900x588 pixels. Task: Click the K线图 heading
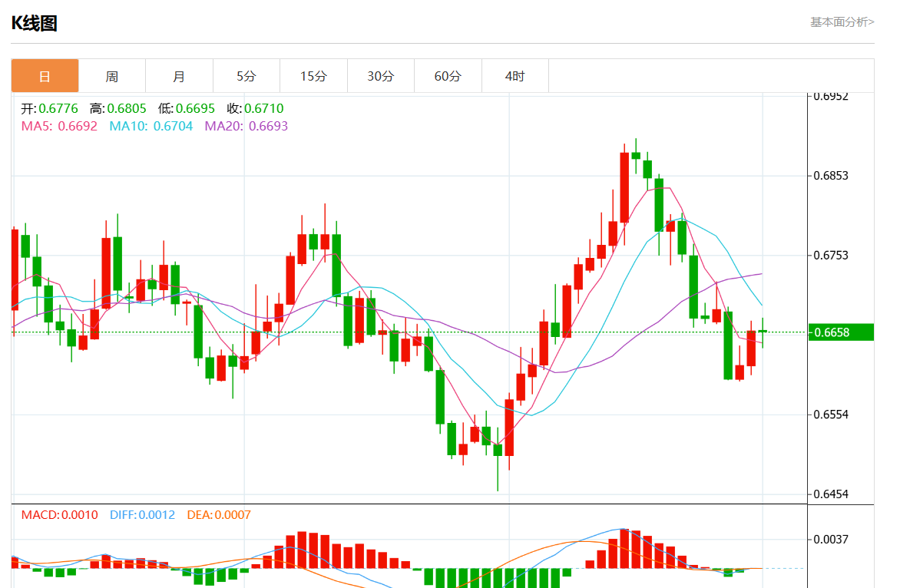coord(35,24)
